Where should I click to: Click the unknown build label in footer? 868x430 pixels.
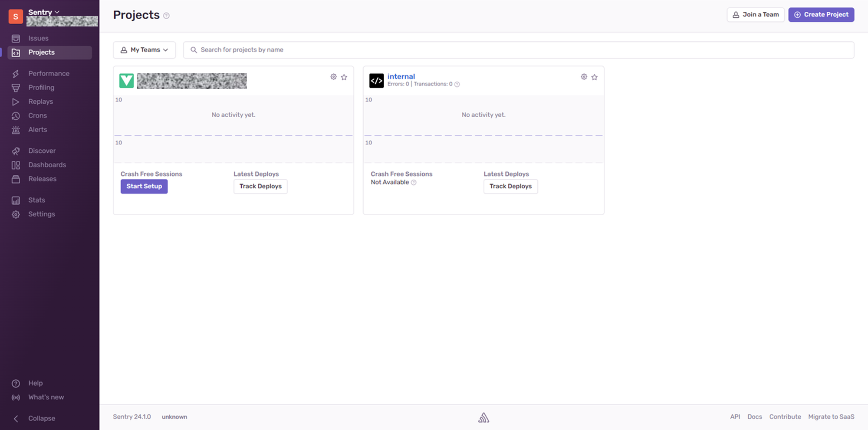(x=174, y=417)
